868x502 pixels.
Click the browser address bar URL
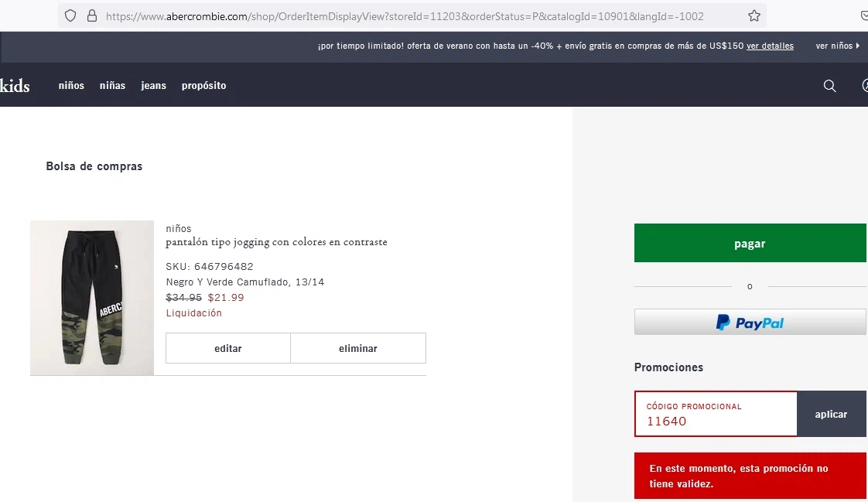click(x=405, y=16)
